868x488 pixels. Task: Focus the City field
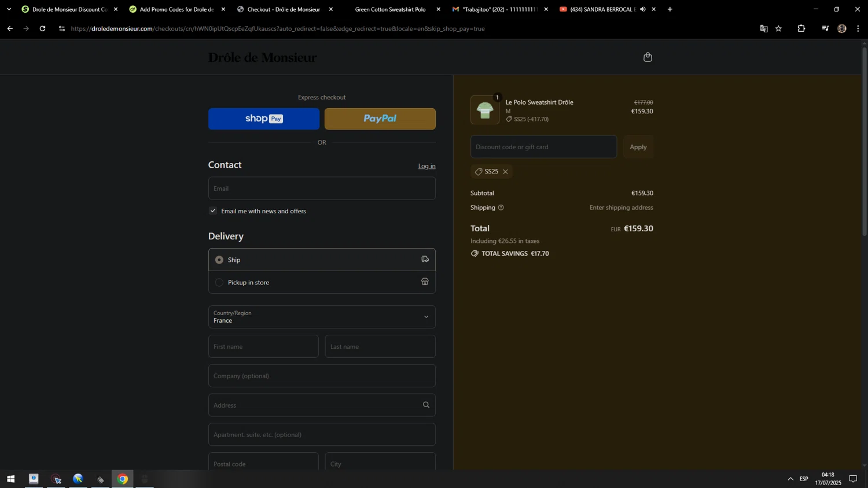[380, 461]
